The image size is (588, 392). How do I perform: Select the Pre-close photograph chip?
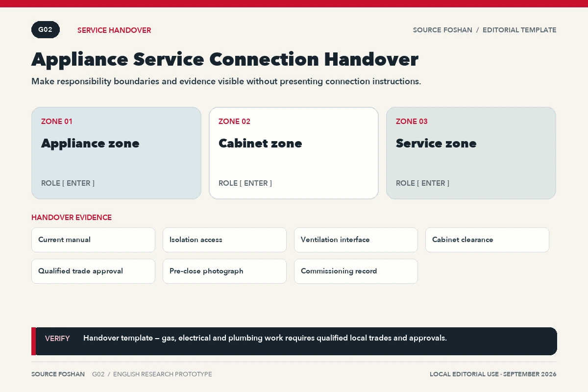tap(225, 271)
